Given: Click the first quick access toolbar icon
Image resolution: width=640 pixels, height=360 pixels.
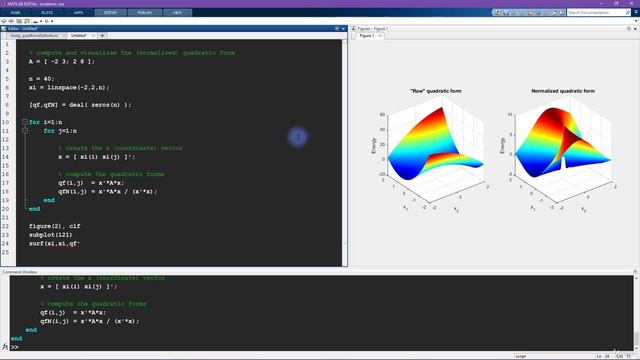Looking at the screenshot, I should coord(498,13).
